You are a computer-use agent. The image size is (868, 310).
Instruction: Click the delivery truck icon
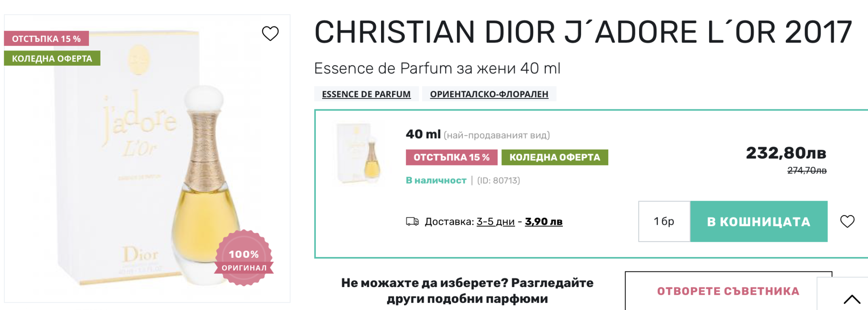(412, 221)
